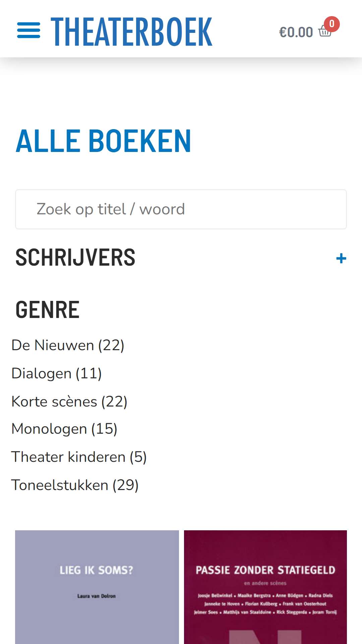Image resolution: width=362 pixels, height=644 pixels.
Task: Click the €0.00 cart total
Action: [x=296, y=32]
